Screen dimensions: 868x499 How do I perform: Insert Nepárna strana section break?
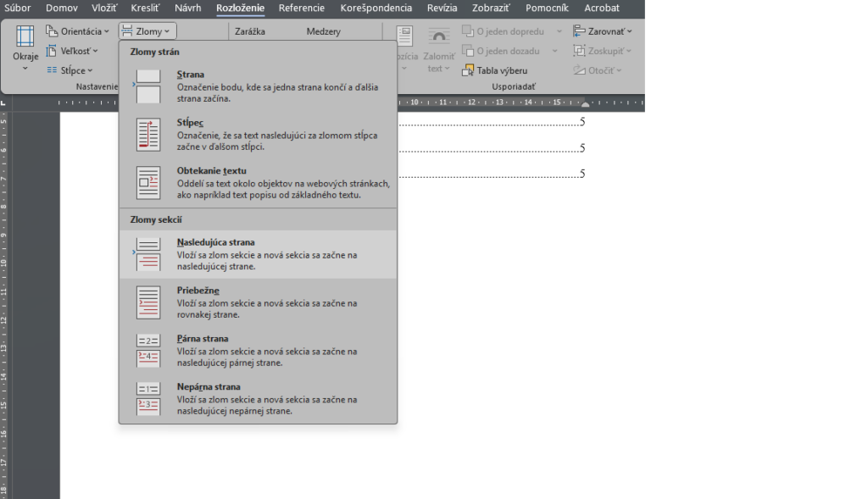click(258, 398)
